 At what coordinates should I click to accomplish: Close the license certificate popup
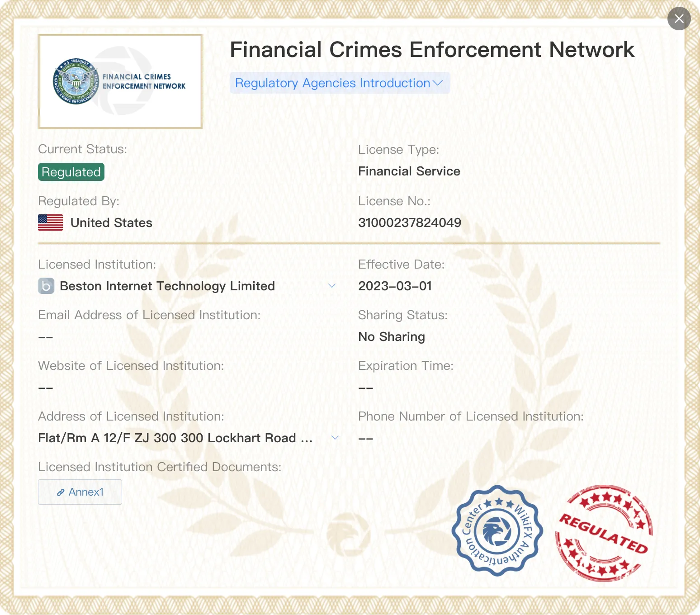click(679, 19)
